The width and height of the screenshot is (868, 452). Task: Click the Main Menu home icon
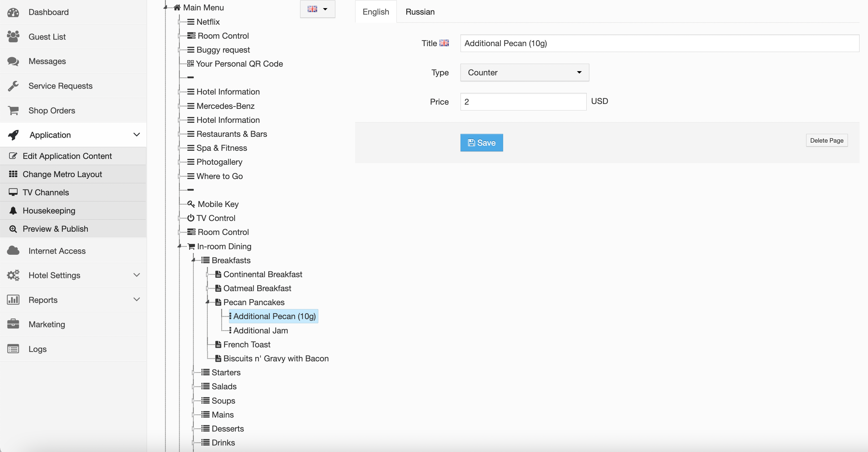pos(177,7)
